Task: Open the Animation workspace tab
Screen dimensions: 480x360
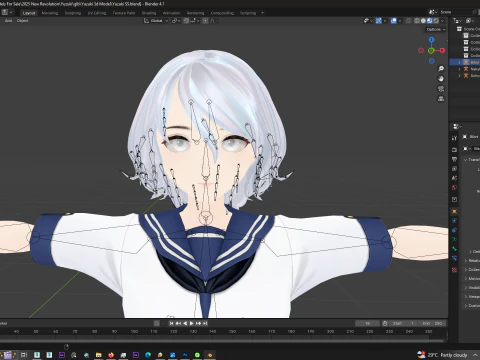Action: click(171, 13)
